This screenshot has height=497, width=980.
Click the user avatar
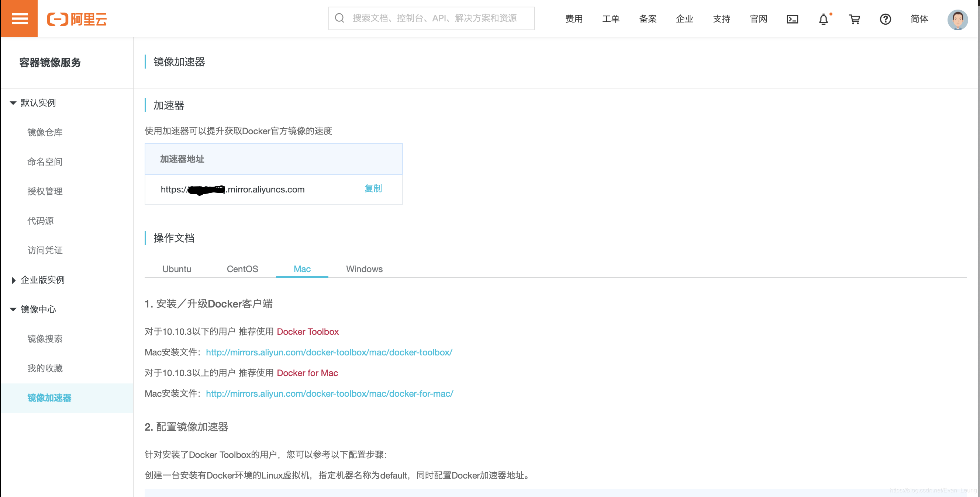tap(957, 20)
